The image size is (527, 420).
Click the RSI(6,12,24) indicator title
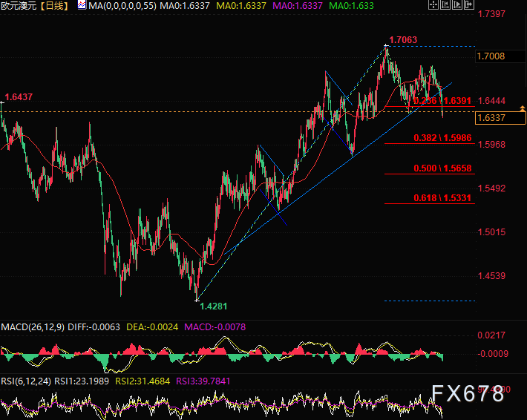(x=26, y=381)
